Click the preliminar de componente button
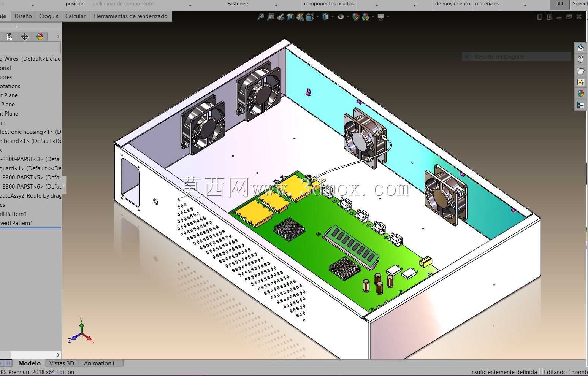The height and width of the screenshot is (376, 588). point(123,3)
